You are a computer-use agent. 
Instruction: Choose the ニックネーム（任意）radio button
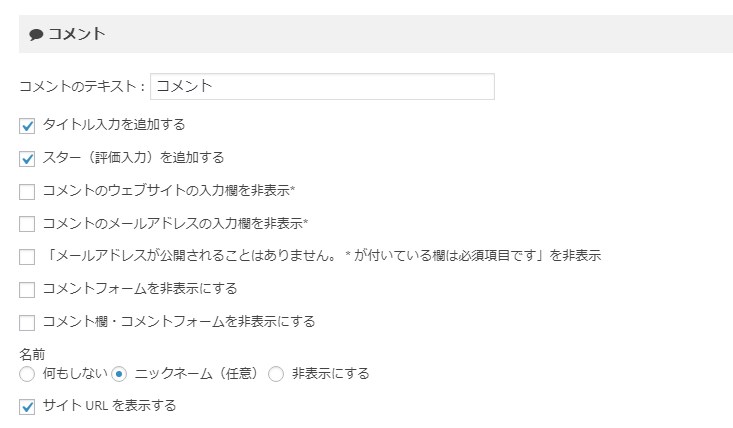tap(119, 374)
